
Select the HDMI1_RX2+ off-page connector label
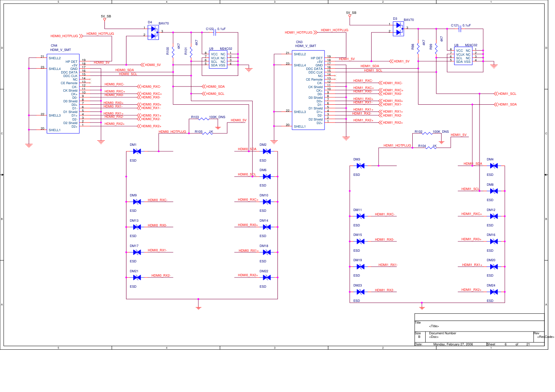pos(393,123)
